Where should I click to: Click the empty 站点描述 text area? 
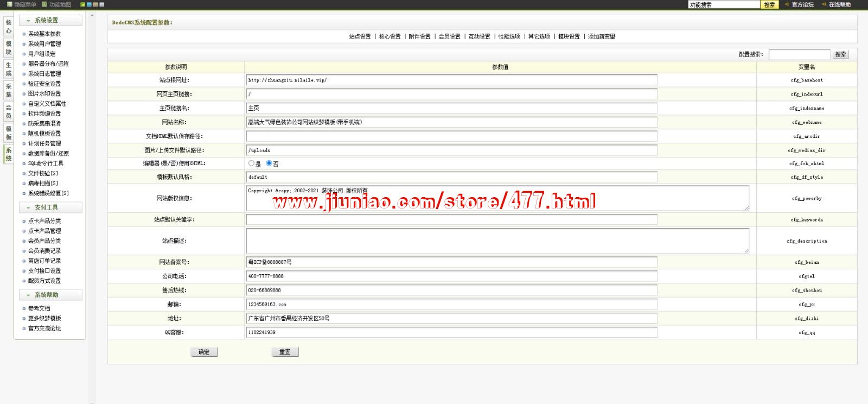(x=497, y=241)
